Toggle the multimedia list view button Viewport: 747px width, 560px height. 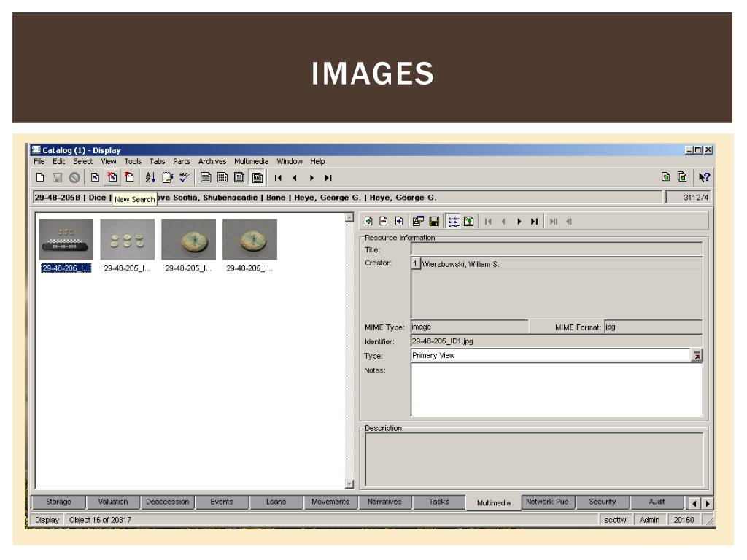(x=453, y=221)
